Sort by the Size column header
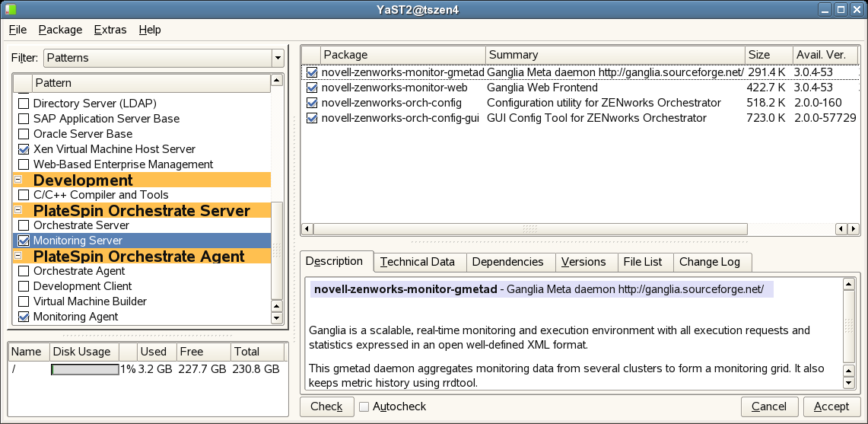 [768, 55]
